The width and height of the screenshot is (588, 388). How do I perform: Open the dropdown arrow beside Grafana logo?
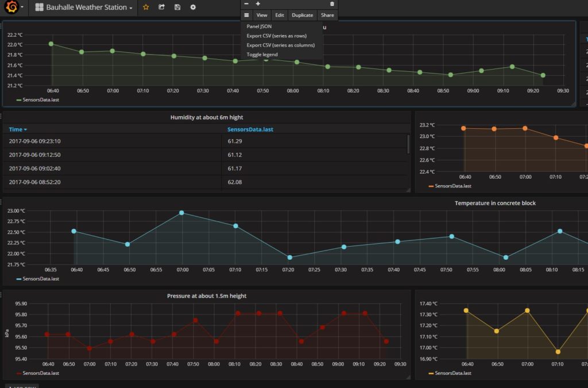tap(22, 7)
